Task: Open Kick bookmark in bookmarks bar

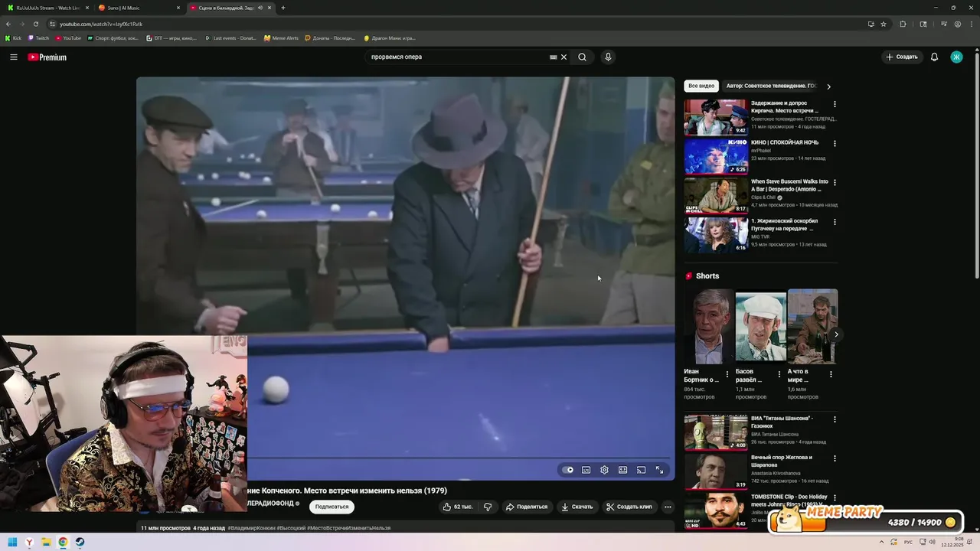Action: click(x=13, y=37)
